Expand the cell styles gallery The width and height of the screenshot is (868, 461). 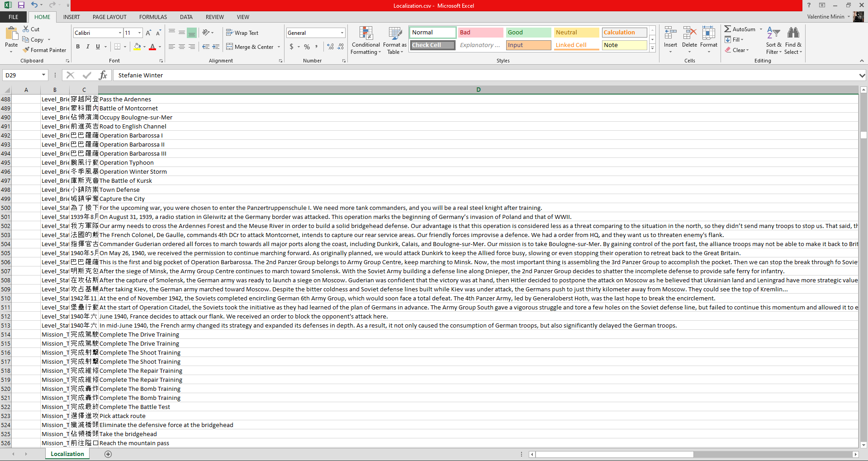[x=652, y=48]
